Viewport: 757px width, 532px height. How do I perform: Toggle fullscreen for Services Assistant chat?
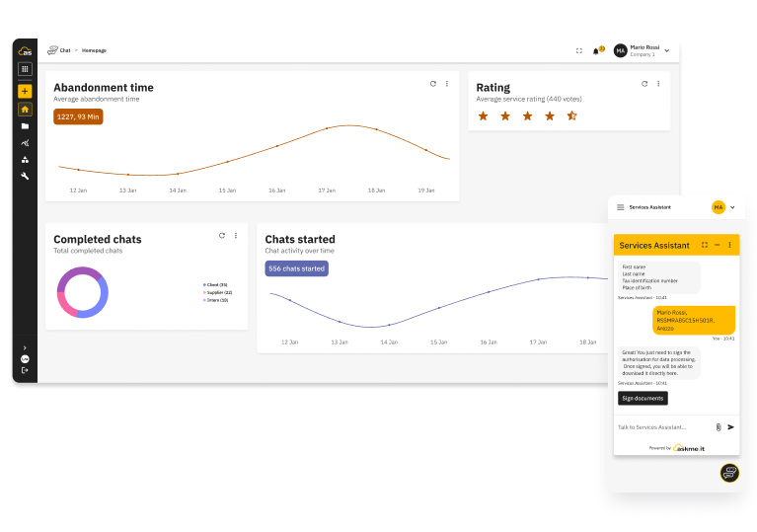pyautogui.click(x=705, y=245)
